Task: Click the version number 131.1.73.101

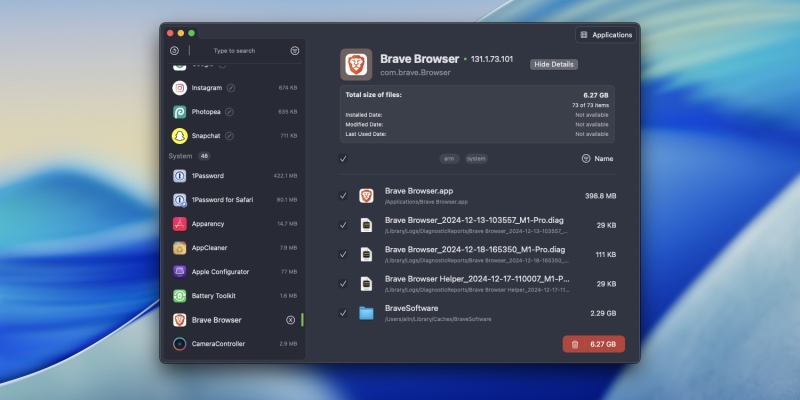Action: (x=491, y=59)
